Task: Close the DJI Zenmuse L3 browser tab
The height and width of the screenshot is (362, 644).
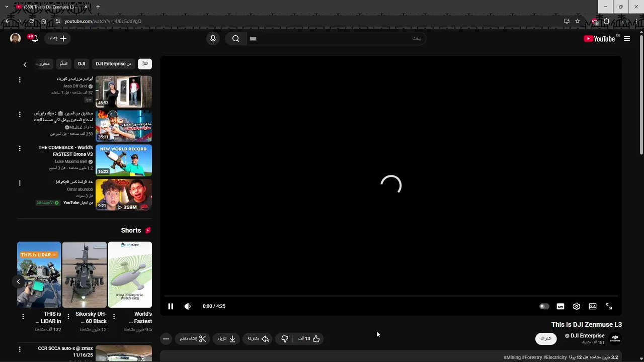Action: 86,7
